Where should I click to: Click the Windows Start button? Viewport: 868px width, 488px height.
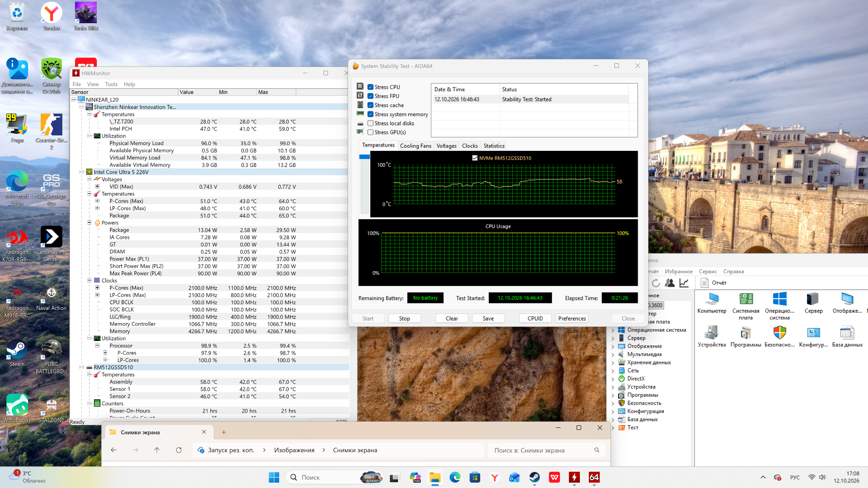tap(274, 477)
